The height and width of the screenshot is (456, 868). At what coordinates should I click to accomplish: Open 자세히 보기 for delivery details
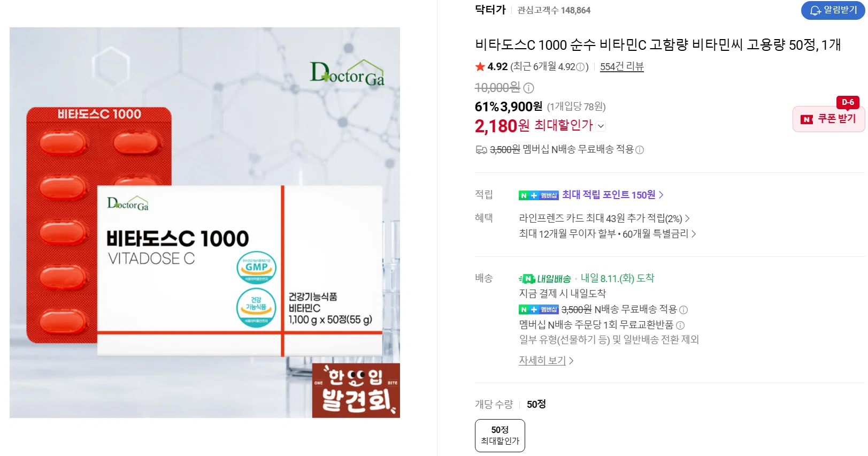546,361
